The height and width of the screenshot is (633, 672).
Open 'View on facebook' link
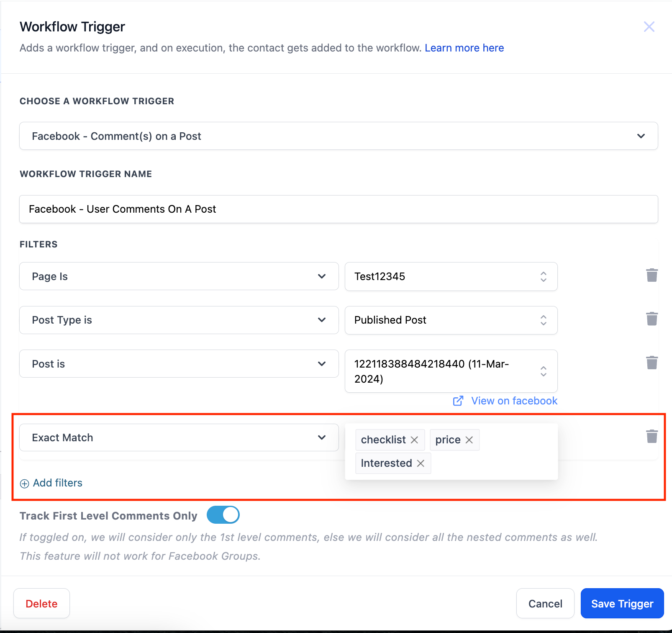(x=514, y=401)
